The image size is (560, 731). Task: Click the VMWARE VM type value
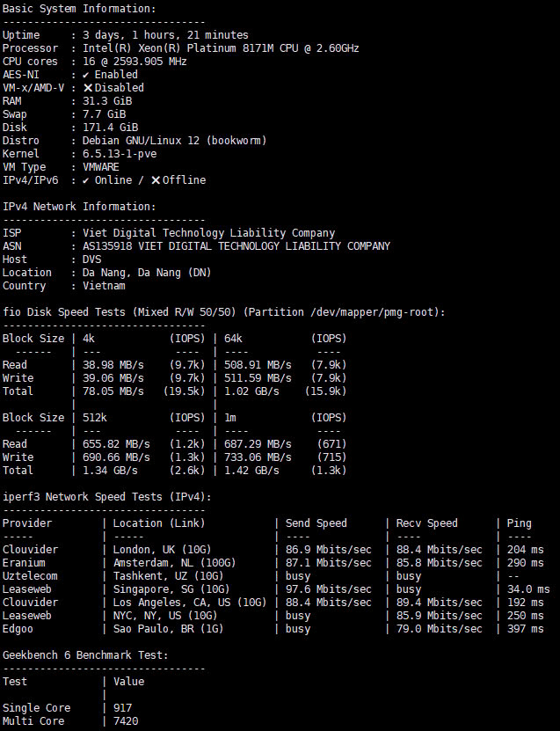pyautogui.click(x=101, y=167)
